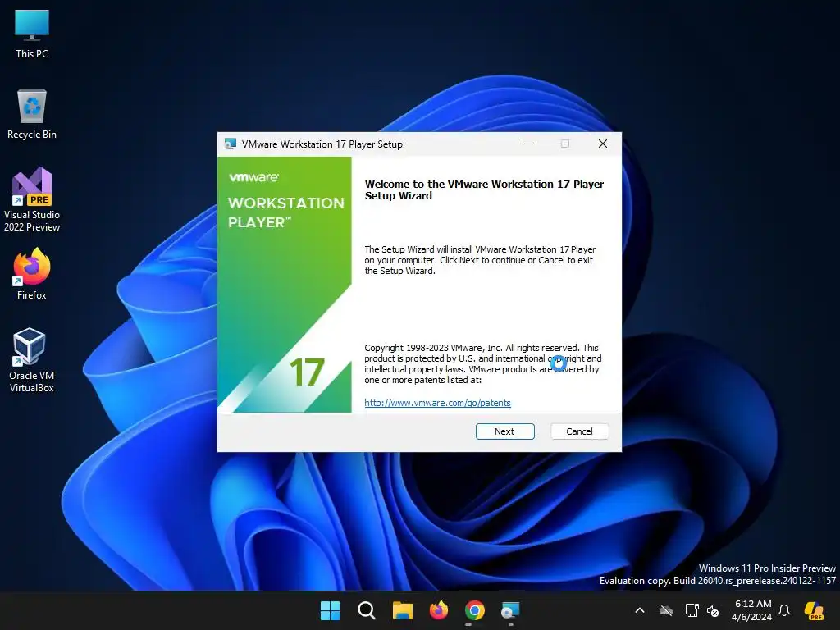
Task: Minimize the VMware setup window
Action: pyautogui.click(x=528, y=144)
